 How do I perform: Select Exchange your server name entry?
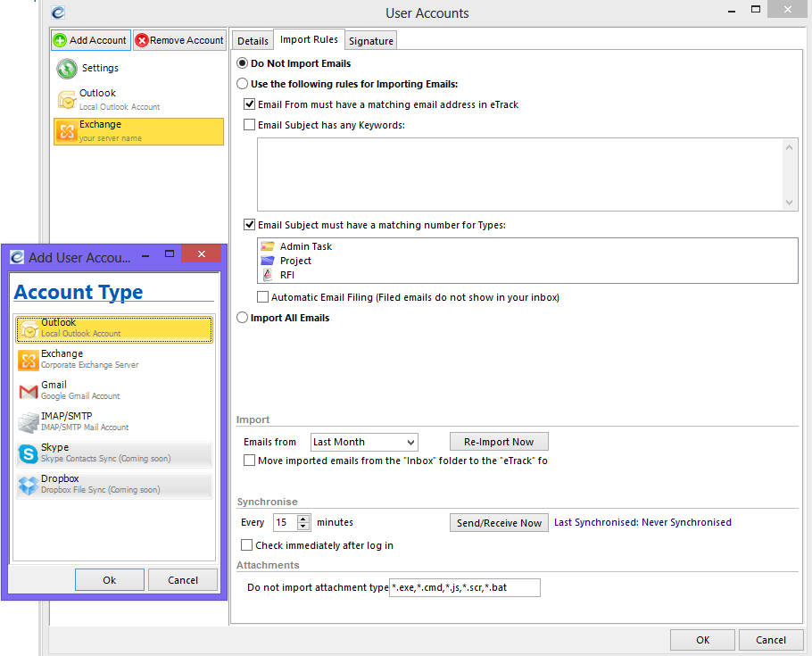[x=139, y=131]
